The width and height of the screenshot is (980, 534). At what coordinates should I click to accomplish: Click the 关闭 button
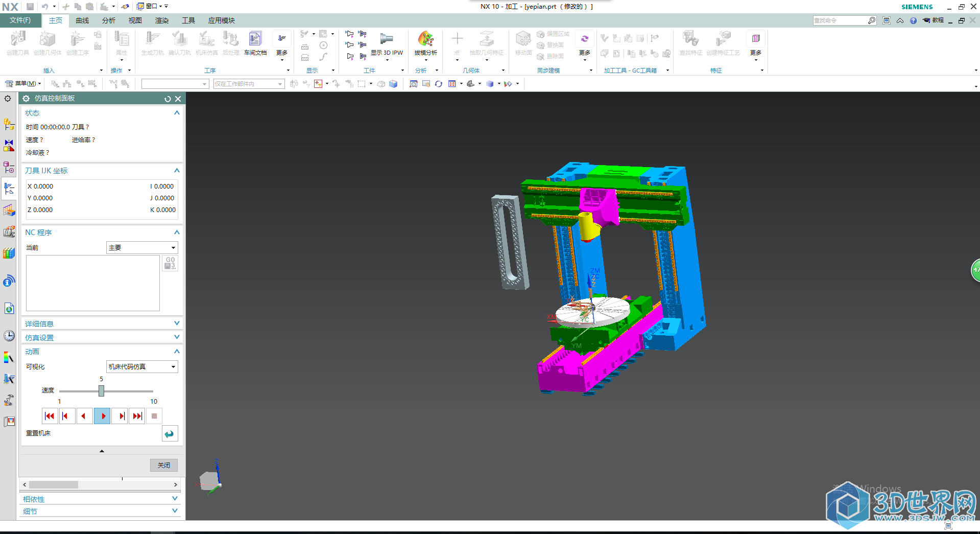click(164, 465)
